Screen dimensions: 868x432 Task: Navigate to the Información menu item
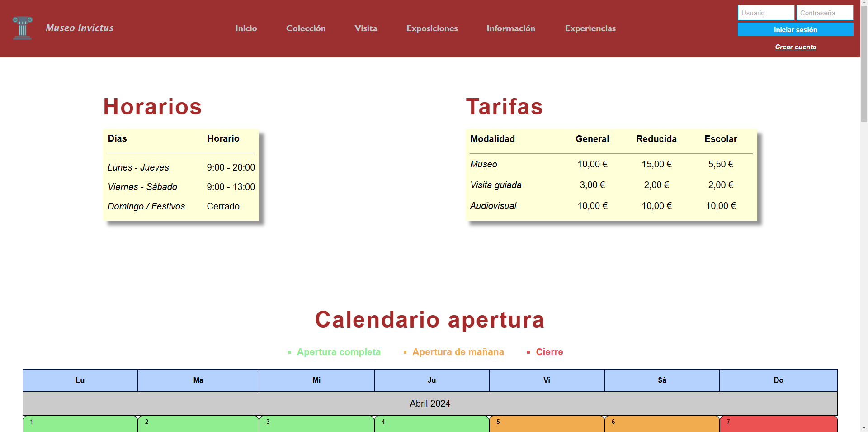tap(511, 28)
